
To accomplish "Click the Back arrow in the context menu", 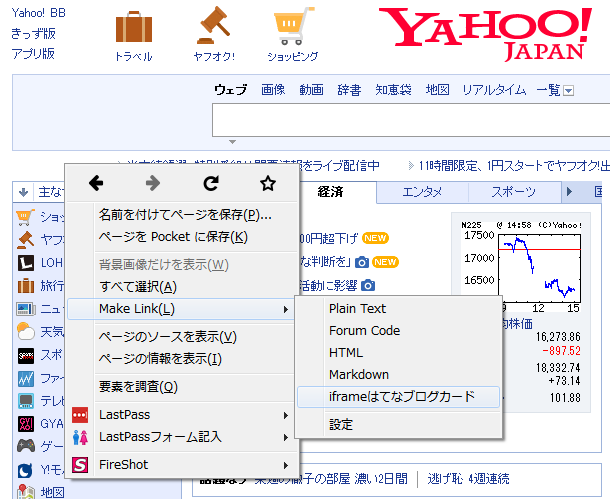I will pyautogui.click(x=96, y=183).
